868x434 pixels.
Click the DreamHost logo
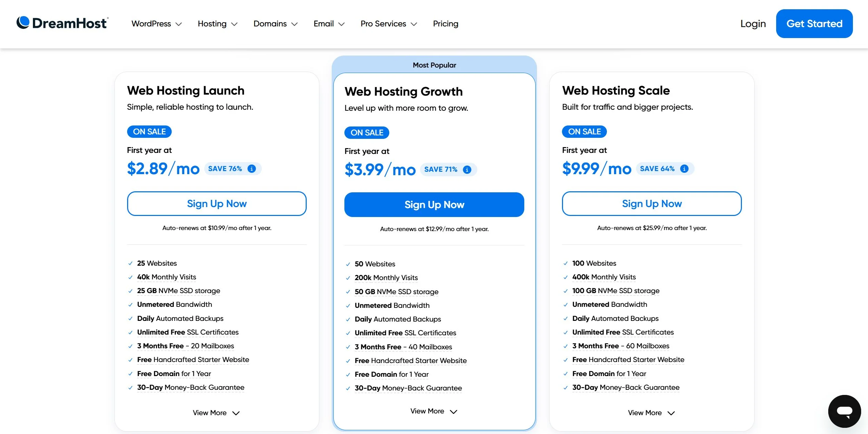(x=62, y=23)
